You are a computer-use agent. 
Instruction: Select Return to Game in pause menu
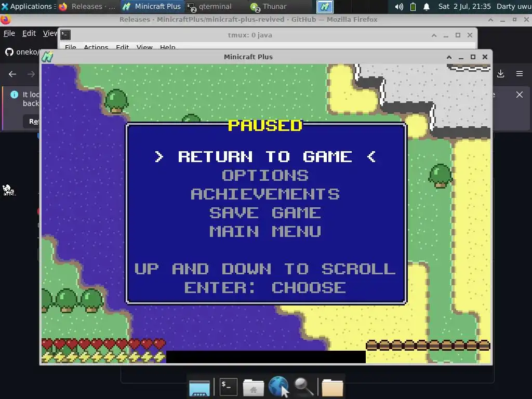point(265,157)
